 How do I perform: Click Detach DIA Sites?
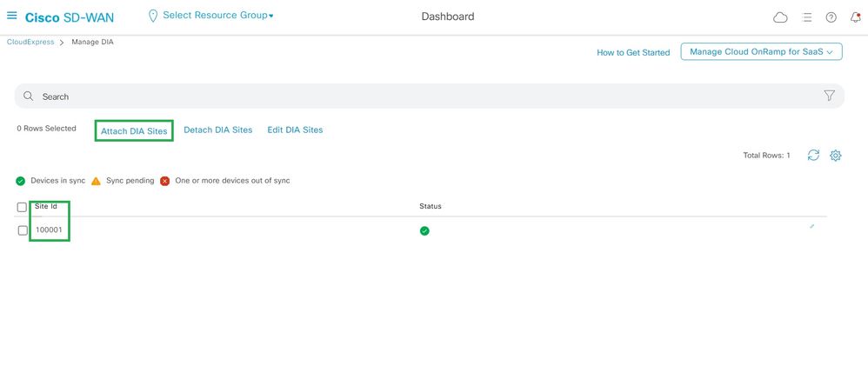pos(217,130)
